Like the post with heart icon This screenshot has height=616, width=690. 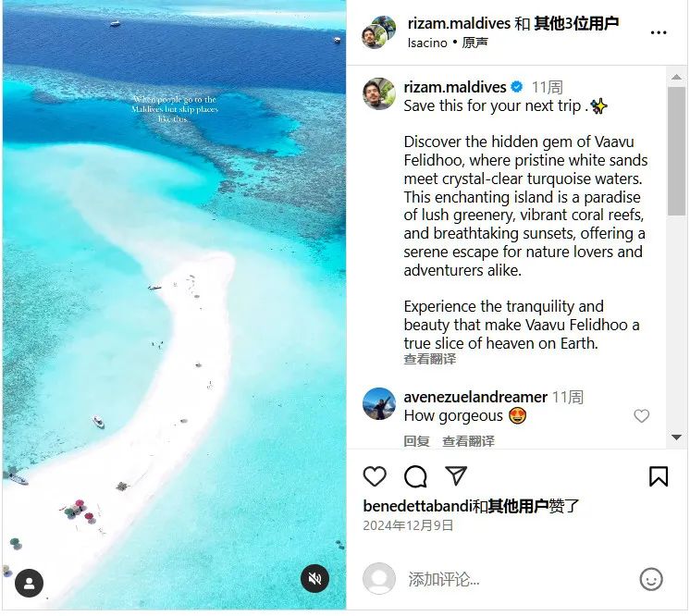[375, 476]
